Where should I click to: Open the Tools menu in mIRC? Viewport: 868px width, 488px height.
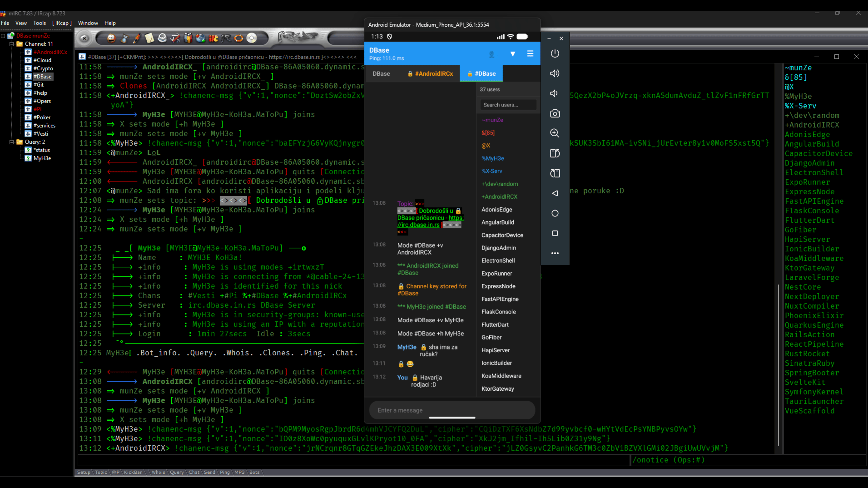[39, 23]
